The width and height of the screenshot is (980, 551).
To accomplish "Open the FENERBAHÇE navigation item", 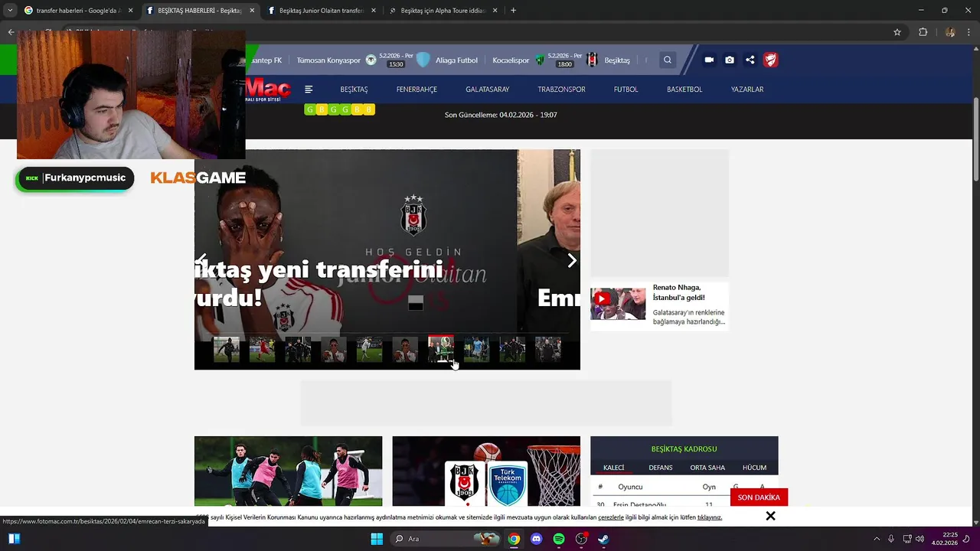I will [416, 90].
